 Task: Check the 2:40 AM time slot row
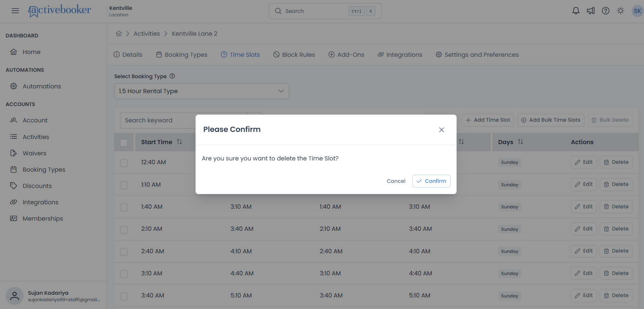tap(124, 252)
